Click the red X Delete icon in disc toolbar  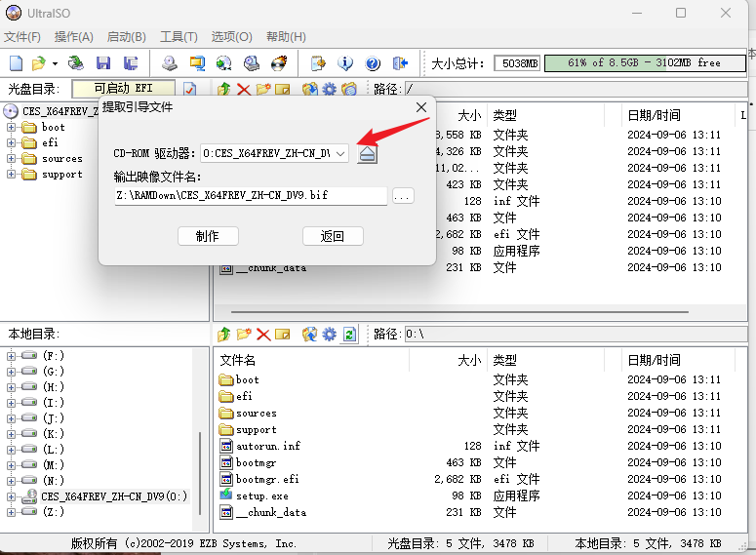pyautogui.click(x=244, y=89)
